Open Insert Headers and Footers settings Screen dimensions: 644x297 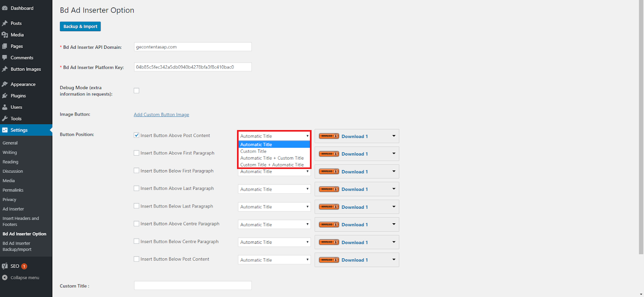[x=21, y=221]
